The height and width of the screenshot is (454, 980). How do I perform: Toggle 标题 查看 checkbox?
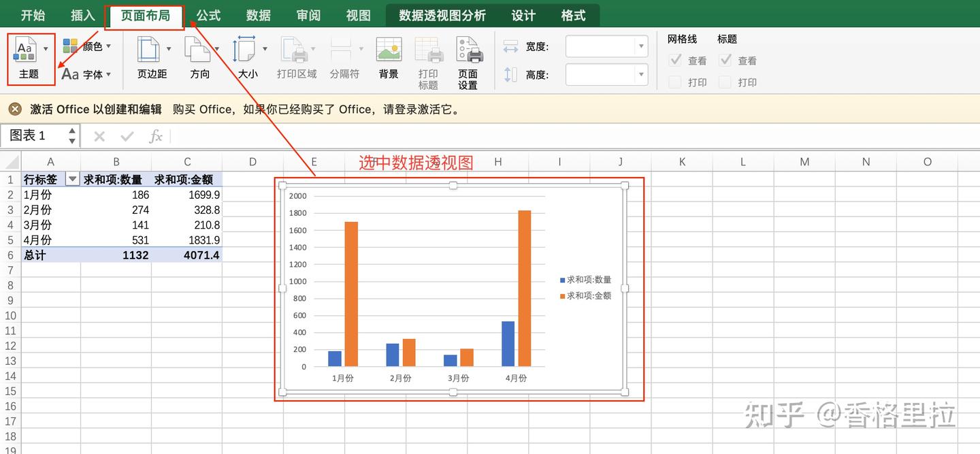(x=725, y=60)
